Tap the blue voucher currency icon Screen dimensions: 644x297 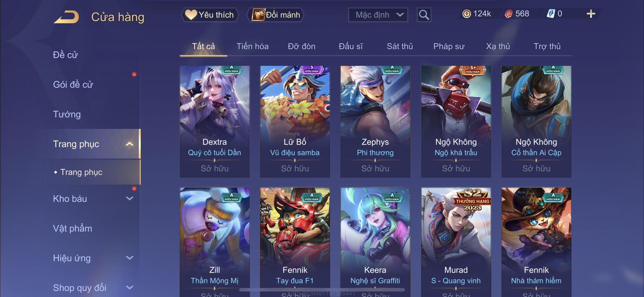(551, 14)
